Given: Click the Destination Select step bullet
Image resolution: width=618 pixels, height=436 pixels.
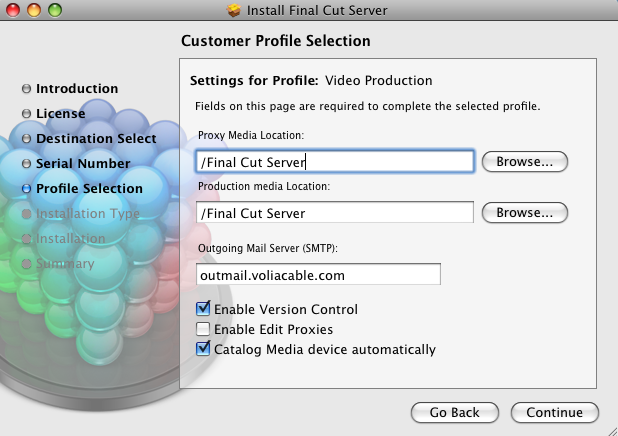Looking at the screenshot, I should click(26, 138).
